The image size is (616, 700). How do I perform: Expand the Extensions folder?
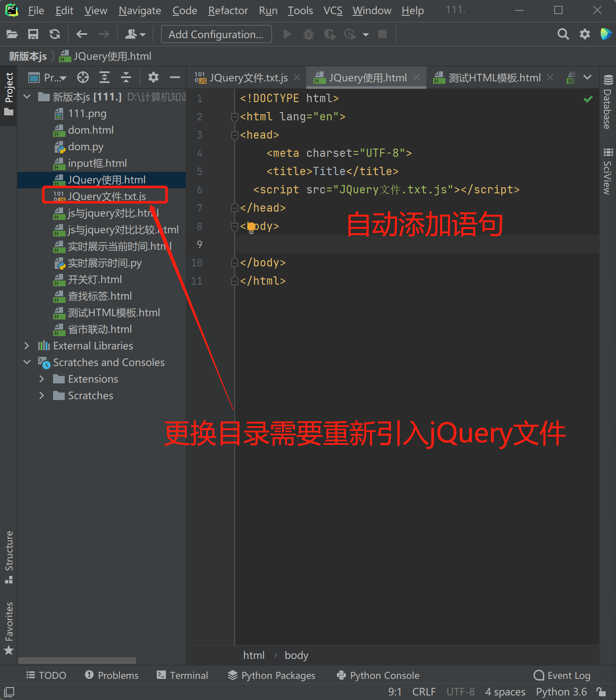click(41, 379)
